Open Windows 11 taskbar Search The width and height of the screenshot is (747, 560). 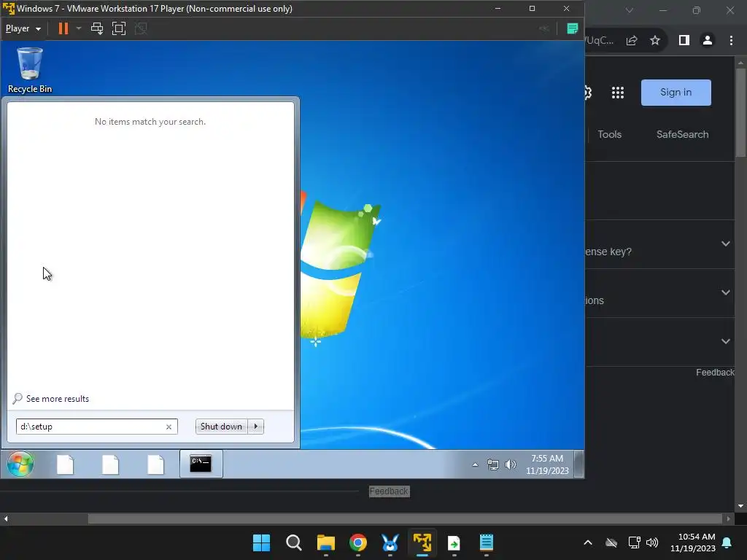[x=293, y=542]
